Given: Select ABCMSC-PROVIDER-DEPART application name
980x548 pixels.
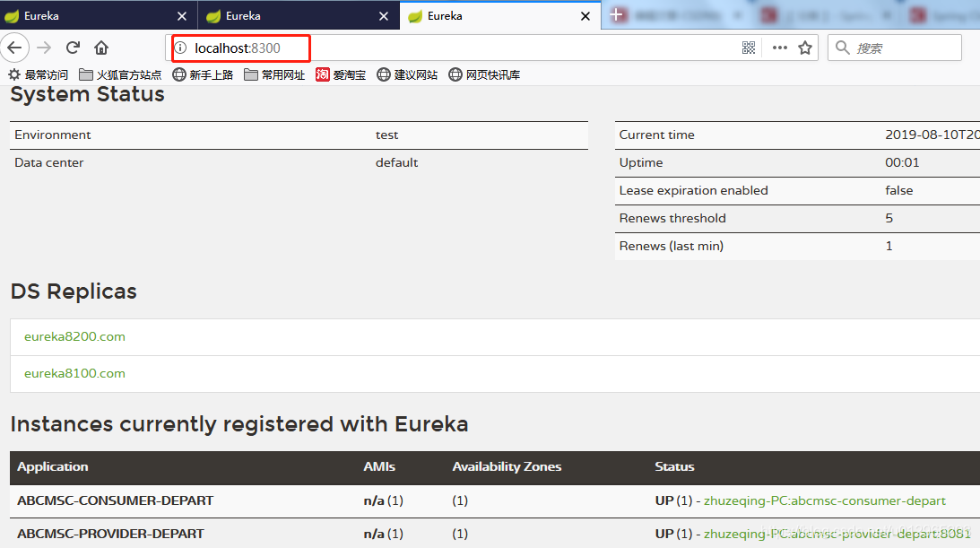Looking at the screenshot, I should click(110, 534).
